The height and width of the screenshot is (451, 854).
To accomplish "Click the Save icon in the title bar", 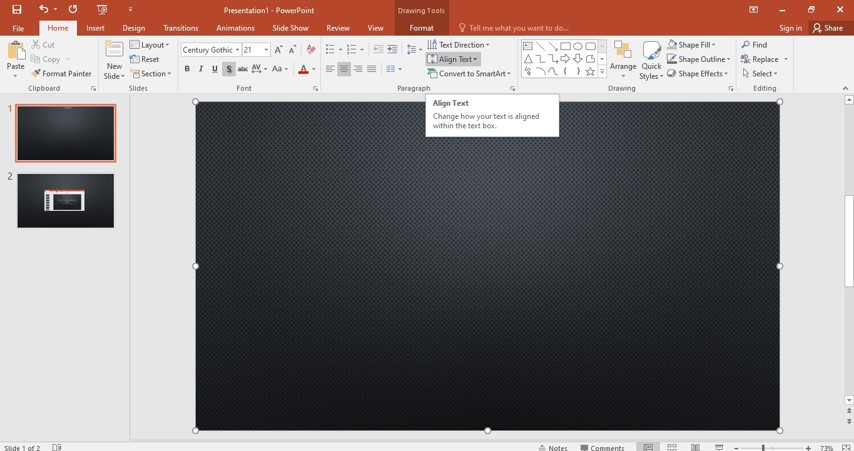I will pos(17,9).
